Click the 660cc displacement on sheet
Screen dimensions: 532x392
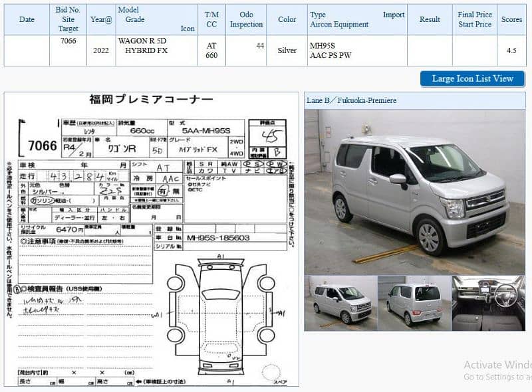[142, 130]
